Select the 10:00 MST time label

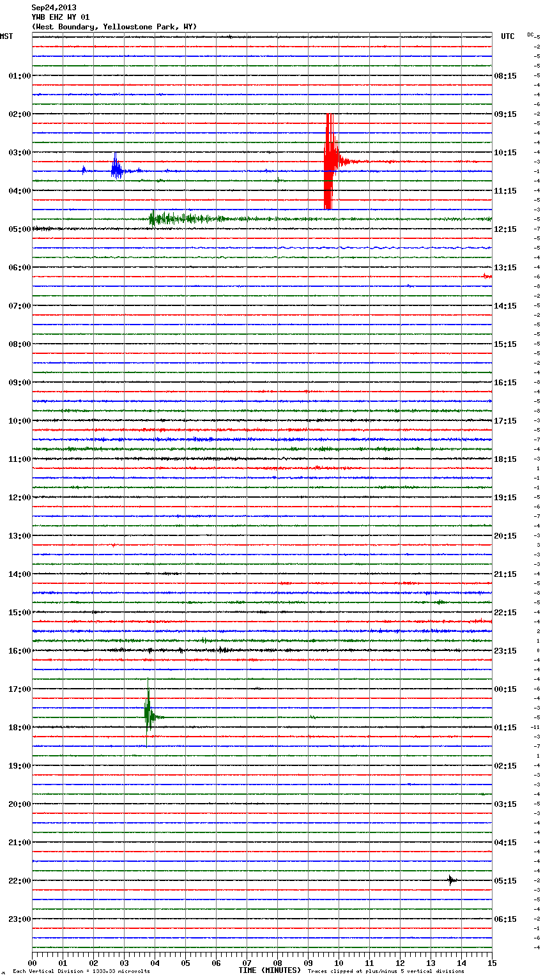coord(19,420)
